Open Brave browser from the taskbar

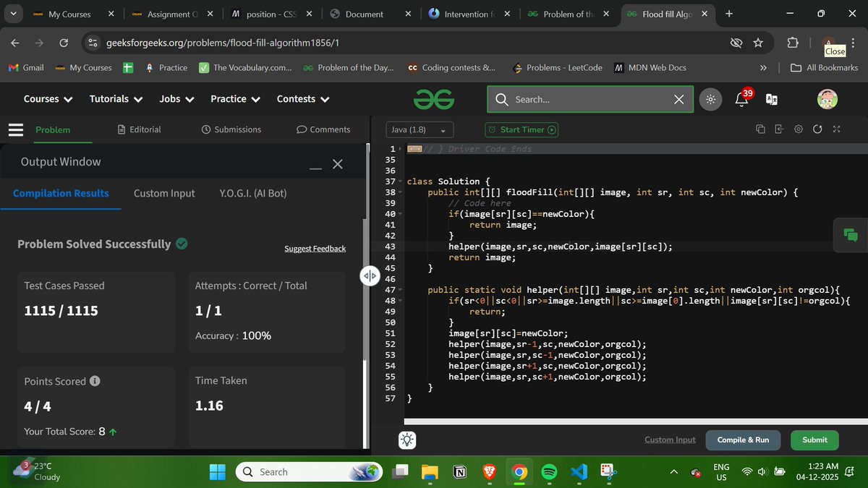489,472
